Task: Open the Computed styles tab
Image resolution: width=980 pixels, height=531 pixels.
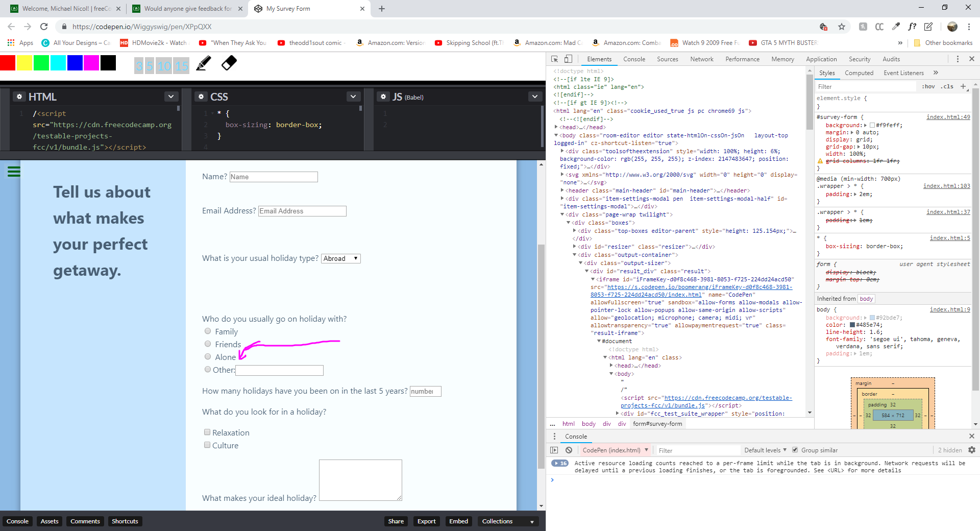Action: [x=859, y=73]
